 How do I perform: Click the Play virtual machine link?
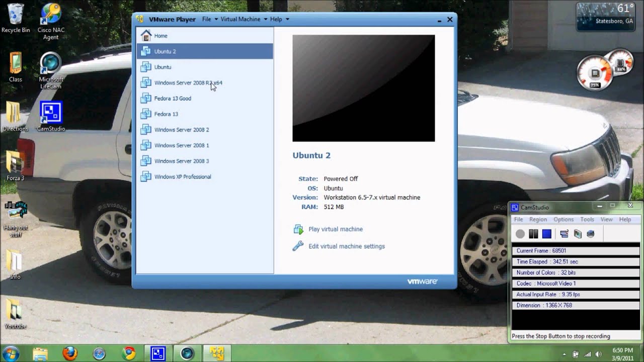[336, 229]
